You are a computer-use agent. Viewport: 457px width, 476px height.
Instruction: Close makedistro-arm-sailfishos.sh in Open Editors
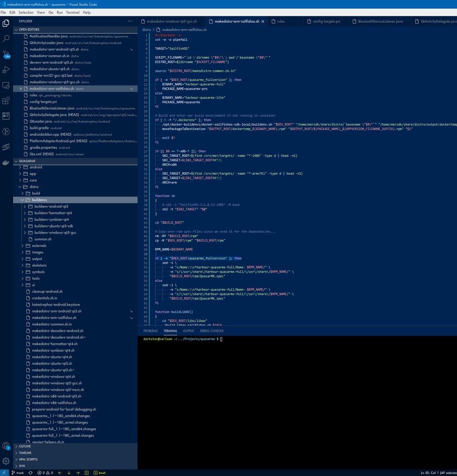point(21,88)
